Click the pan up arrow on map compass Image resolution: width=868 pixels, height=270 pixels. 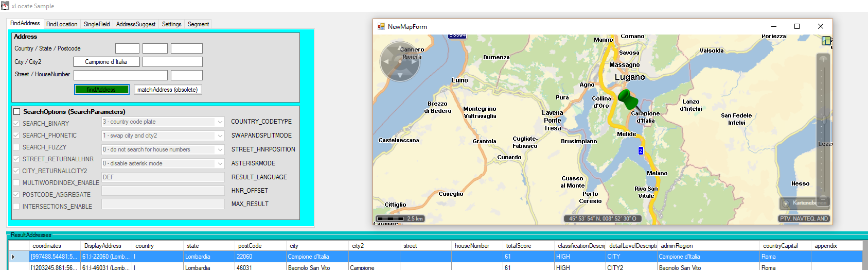pos(400,49)
